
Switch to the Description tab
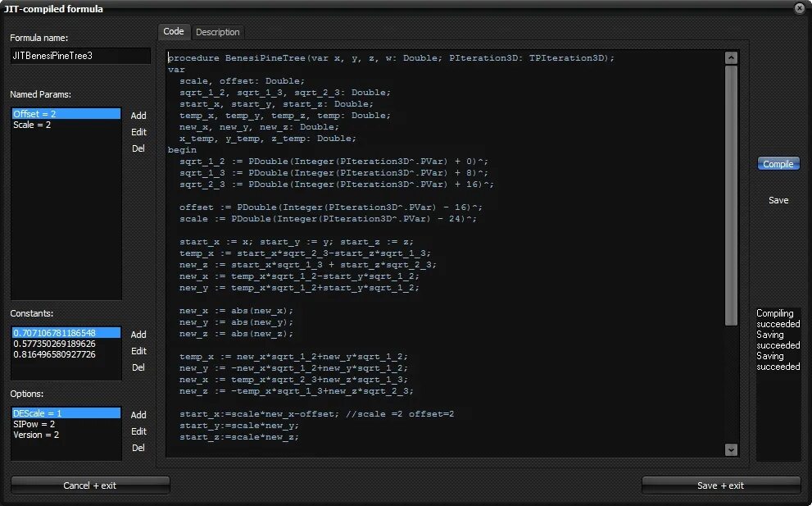click(x=217, y=32)
